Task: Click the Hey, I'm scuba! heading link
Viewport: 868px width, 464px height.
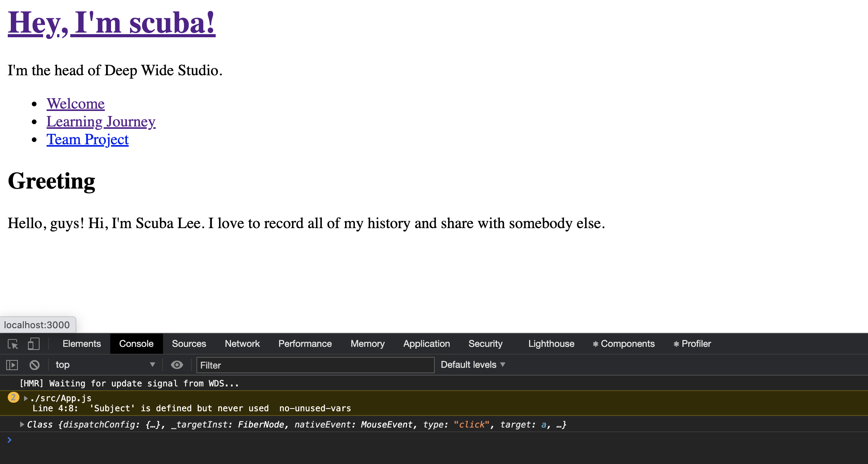Action: (111, 23)
